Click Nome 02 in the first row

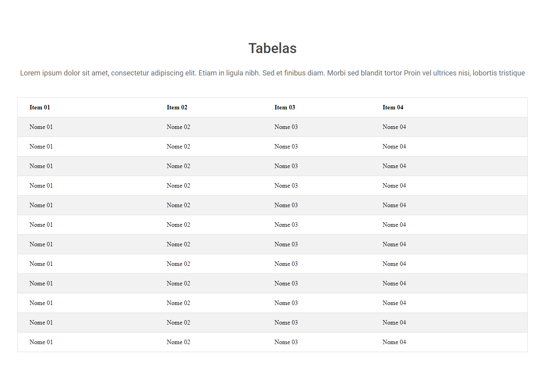pyautogui.click(x=178, y=127)
